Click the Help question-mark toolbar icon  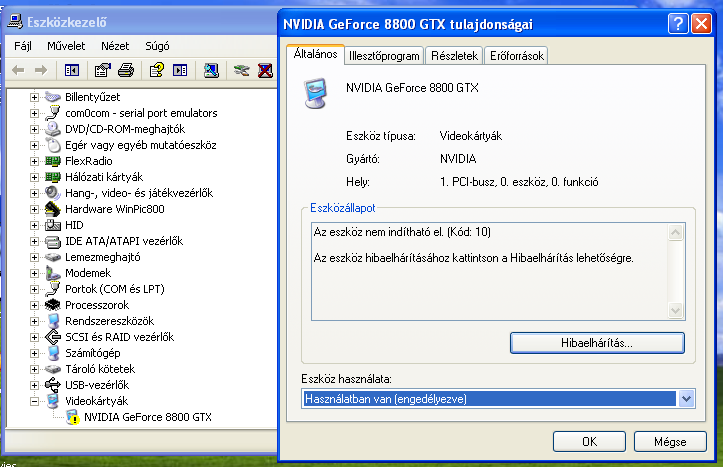click(156, 71)
